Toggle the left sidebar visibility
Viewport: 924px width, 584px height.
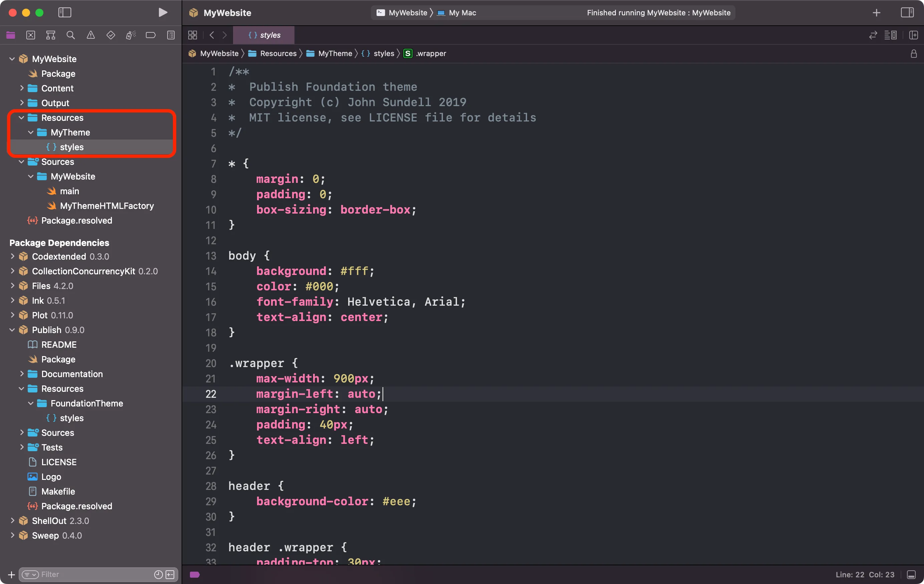64,12
